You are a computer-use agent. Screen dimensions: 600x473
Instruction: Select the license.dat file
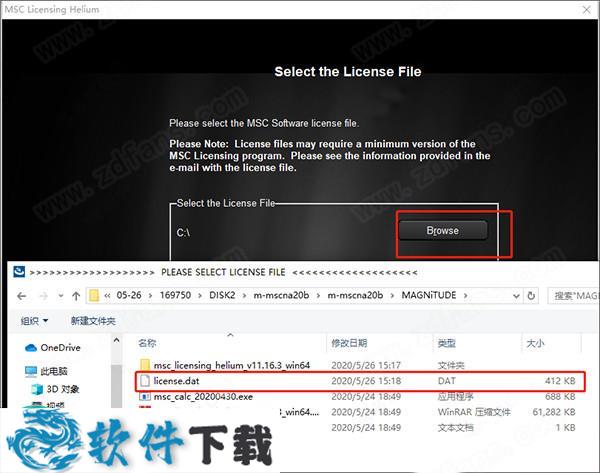click(x=360, y=381)
